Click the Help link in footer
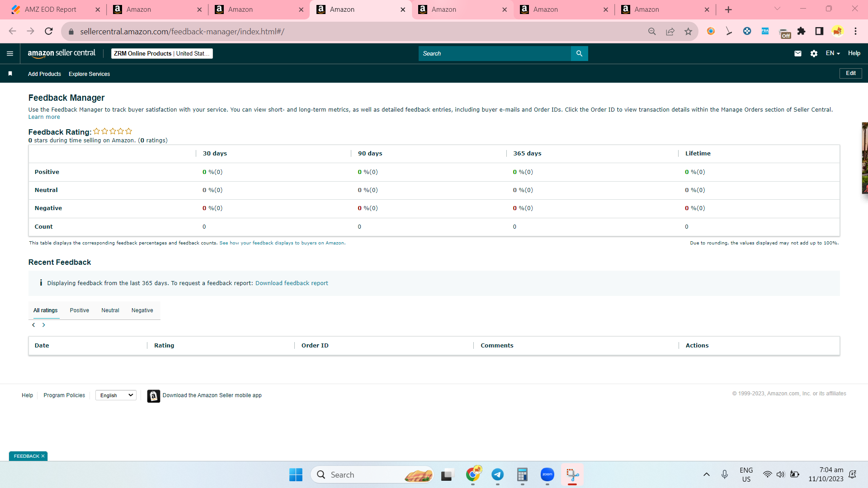Screen dimensions: 868x488 (27, 395)
